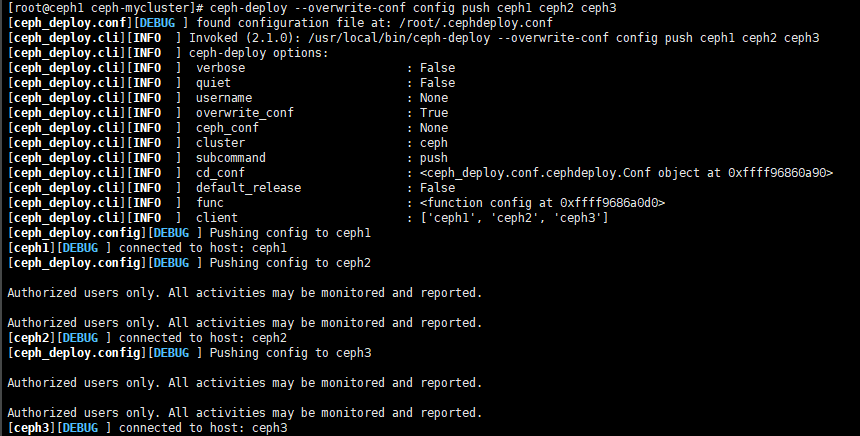Image resolution: width=860 pixels, height=436 pixels.
Task: Click 'connected to host: ceph3' text
Action: click(203, 428)
